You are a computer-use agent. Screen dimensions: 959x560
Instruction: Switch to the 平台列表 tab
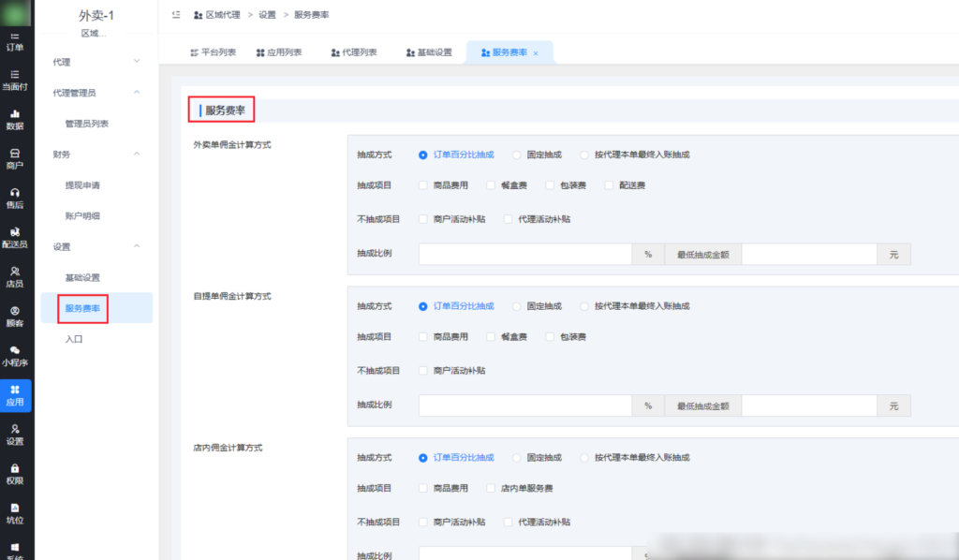coord(211,52)
